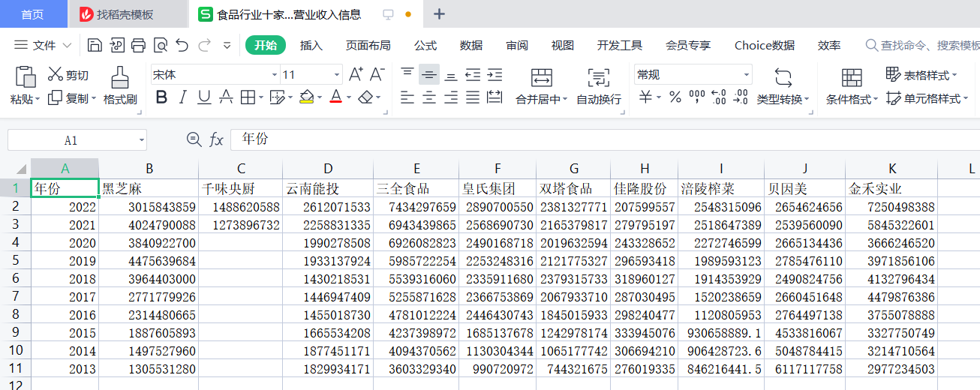Toggle Italic formatting
Image resolution: width=980 pixels, height=390 pixels.
click(182, 97)
